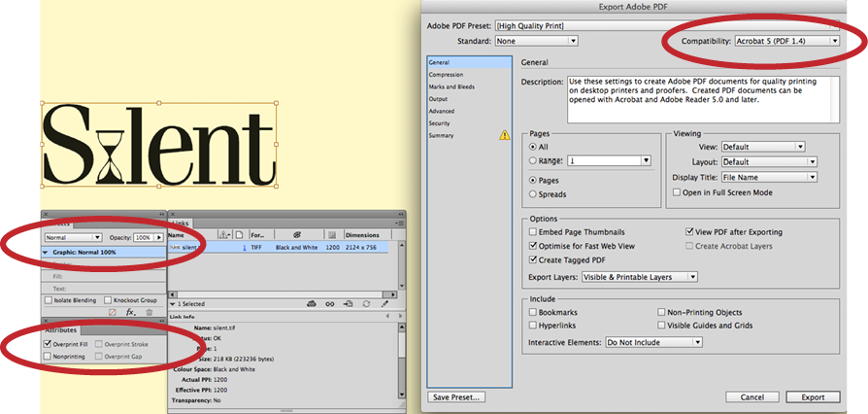Uncheck Overprint Fill in Attributes
The height and width of the screenshot is (414, 868).
(x=48, y=344)
